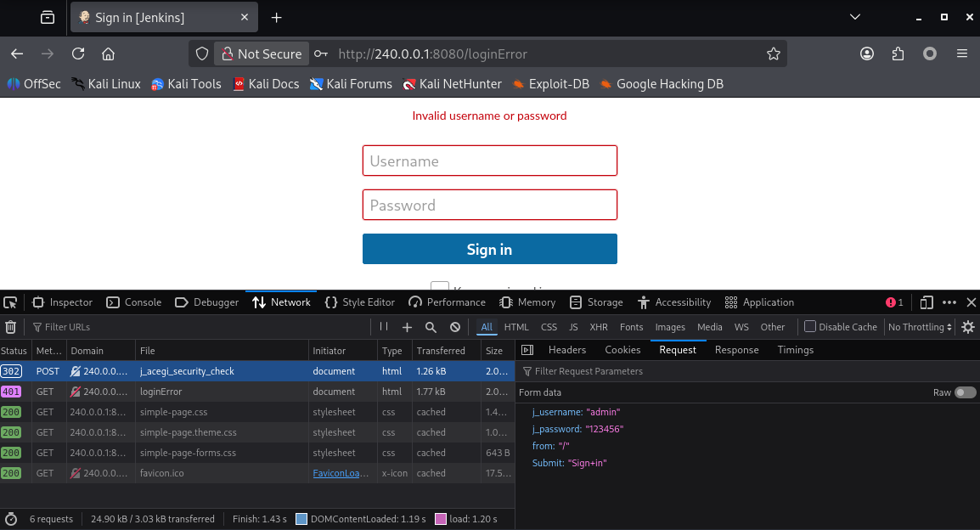
Task: Toggle responsive design mode icon
Action: (x=926, y=302)
